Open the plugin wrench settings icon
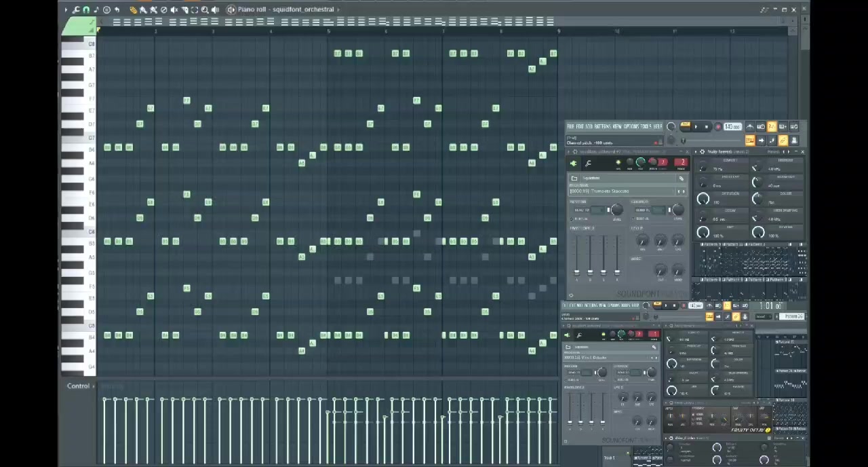This screenshot has height=467, width=868. click(588, 164)
